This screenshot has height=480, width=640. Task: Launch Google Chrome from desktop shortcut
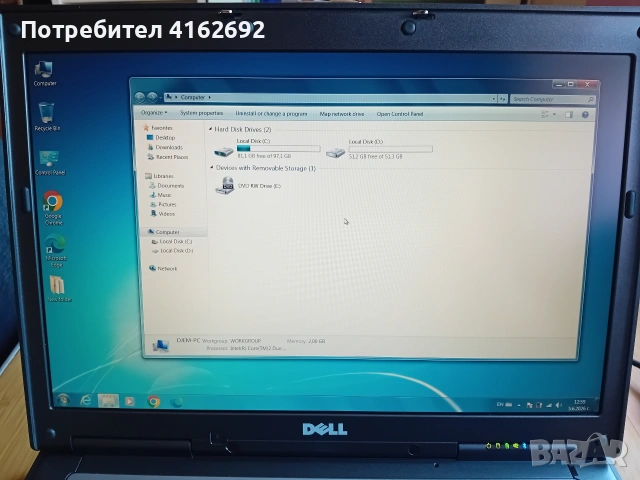[53, 208]
